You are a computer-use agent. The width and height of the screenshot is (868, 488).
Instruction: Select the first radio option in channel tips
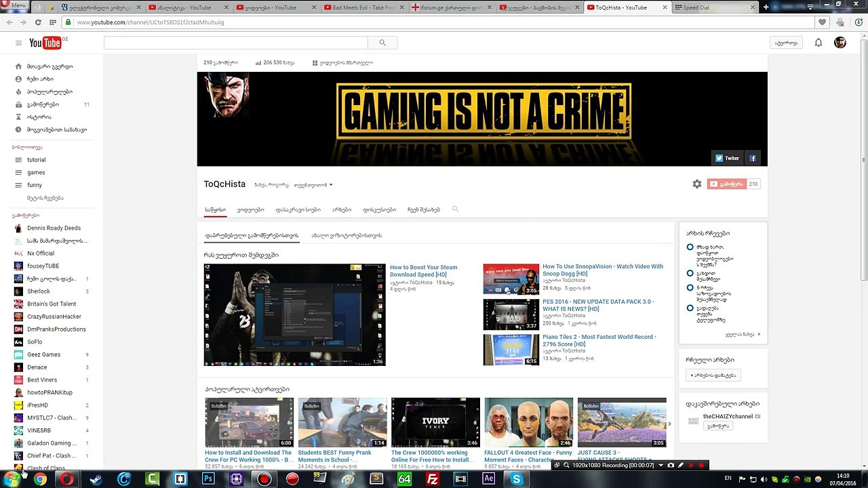[690, 247]
